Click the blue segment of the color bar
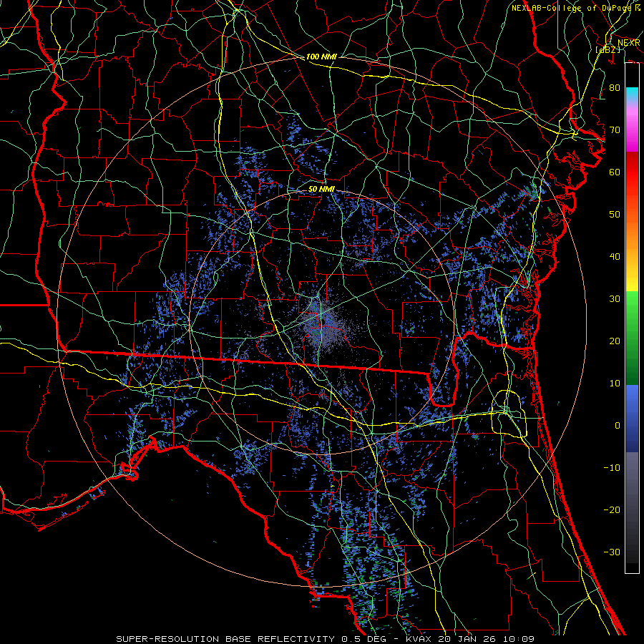Screen dimensions: 644x644 point(632,419)
